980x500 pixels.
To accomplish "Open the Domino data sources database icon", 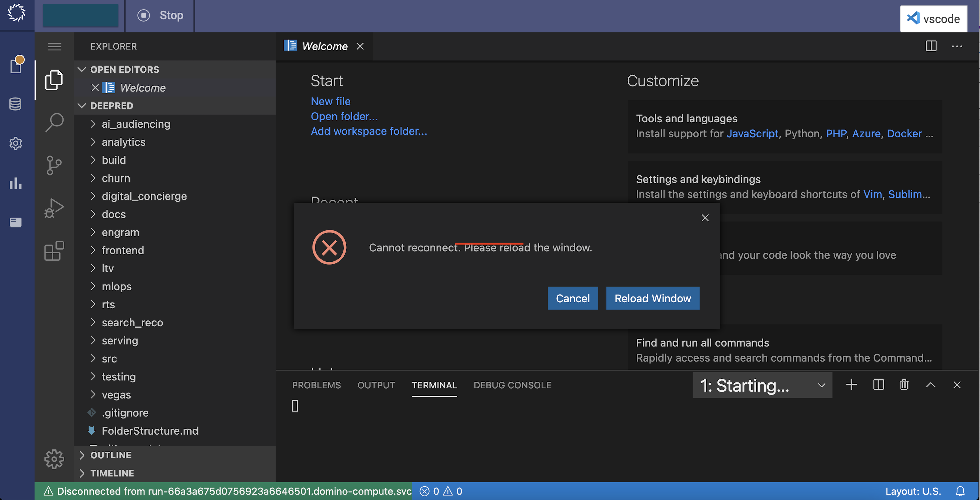I will coord(16,104).
